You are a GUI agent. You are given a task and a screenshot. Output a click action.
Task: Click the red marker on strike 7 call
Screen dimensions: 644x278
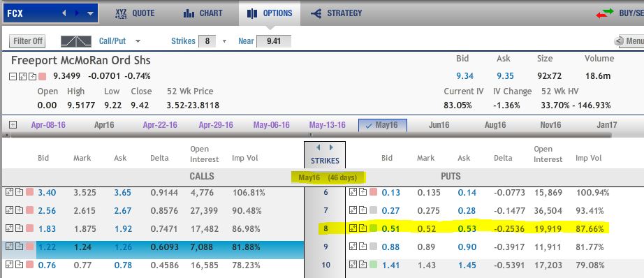(x=29, y=210)
